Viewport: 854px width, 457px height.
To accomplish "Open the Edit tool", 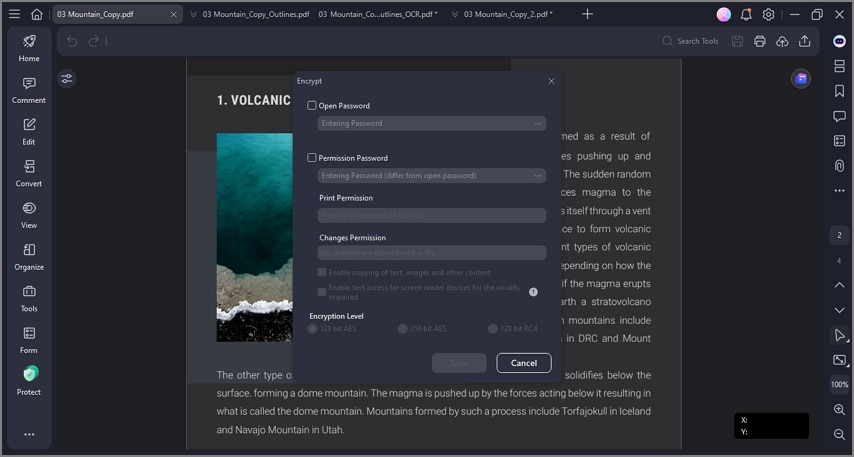I will (x=29, y=131).
